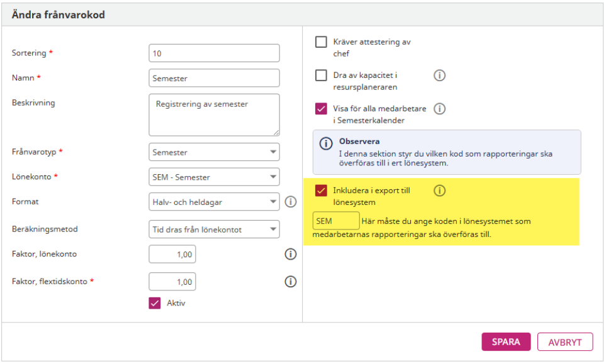Expand the Lönekonto dropdown showing SEM - Semester
Viewport: 606px width, 364px height.
click(x=213, y=177)
